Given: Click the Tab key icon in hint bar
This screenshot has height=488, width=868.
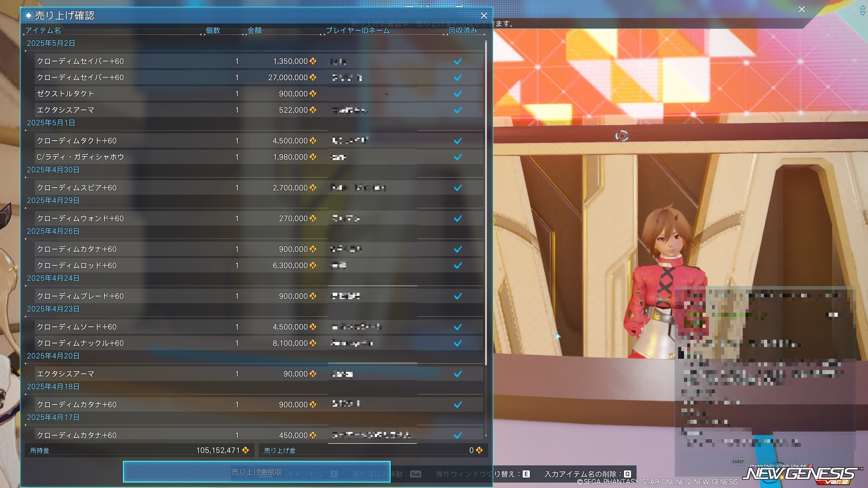Looking at the screenshot, I should 415,474.
